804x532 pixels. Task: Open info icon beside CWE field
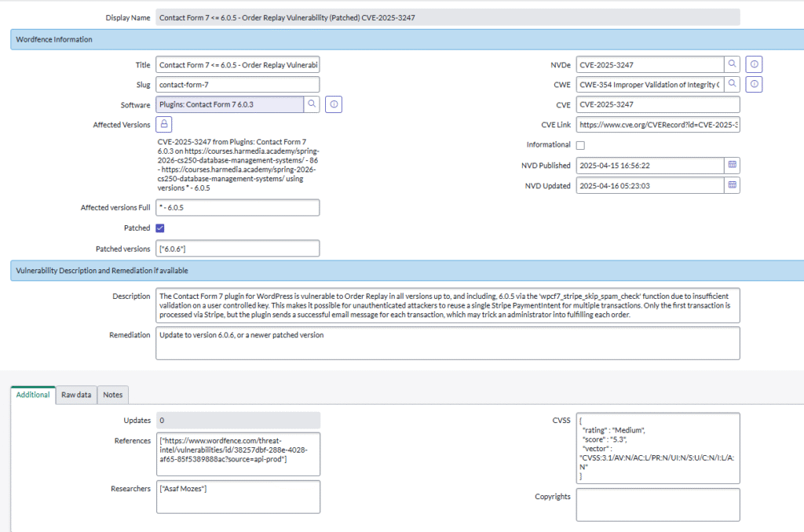pos(754,84)
